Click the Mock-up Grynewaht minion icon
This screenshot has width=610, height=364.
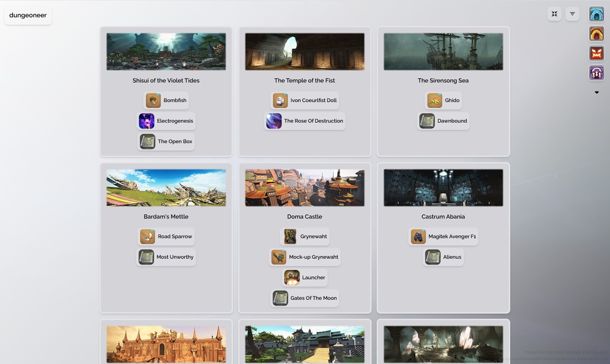[279, 257]
